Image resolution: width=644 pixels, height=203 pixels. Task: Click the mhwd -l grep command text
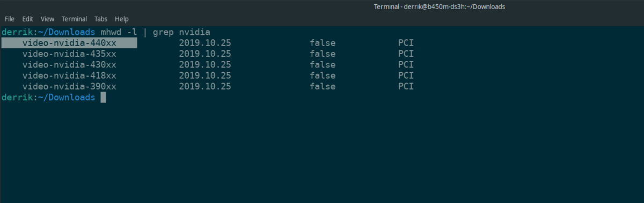(x=156, y=32)
